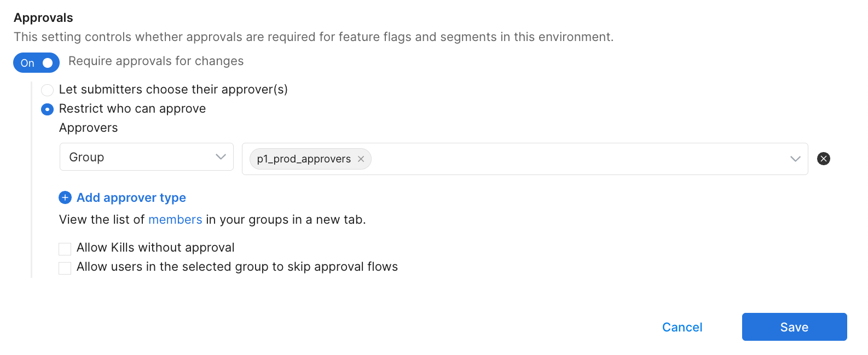The width and height of the screenshot is (868, 355).
Task: Remove the p1_prod_approvers tag using its x icon
Action: pos(361,159)
